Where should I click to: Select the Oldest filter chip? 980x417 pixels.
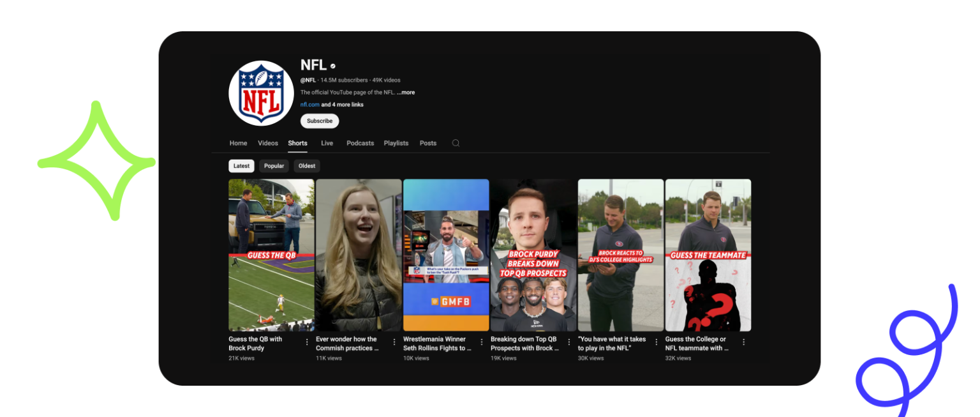(306, 165)
